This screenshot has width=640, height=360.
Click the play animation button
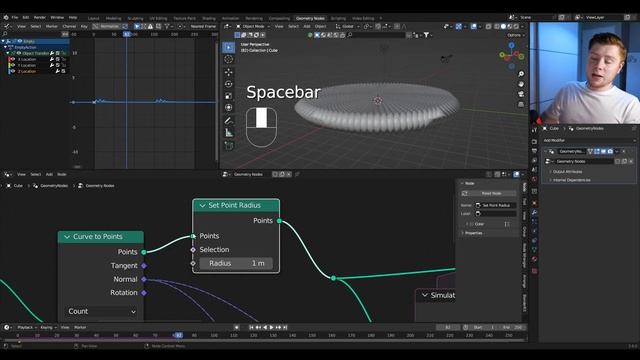point(271,327)
